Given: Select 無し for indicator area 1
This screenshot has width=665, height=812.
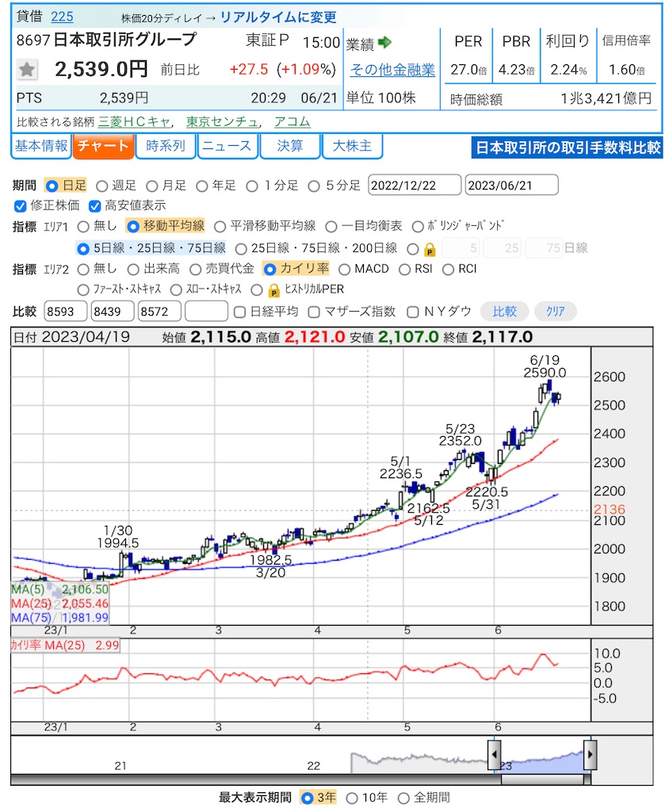Looking at the screenshot, I should [x=83, y=226].
